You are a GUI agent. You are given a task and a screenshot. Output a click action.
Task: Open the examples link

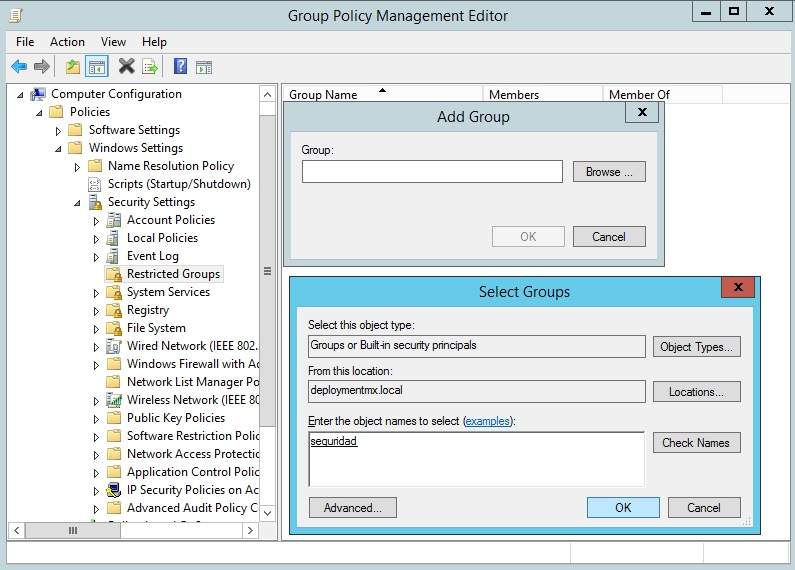[487, 421]
